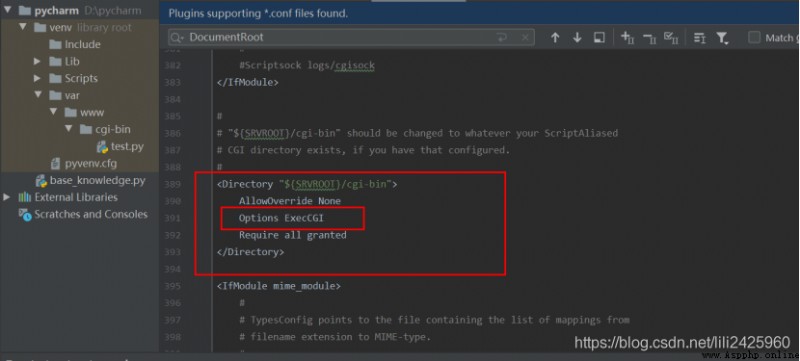Go to next search occurrence arrow
Screen dimensions: 800x361
tap(577, 38)
